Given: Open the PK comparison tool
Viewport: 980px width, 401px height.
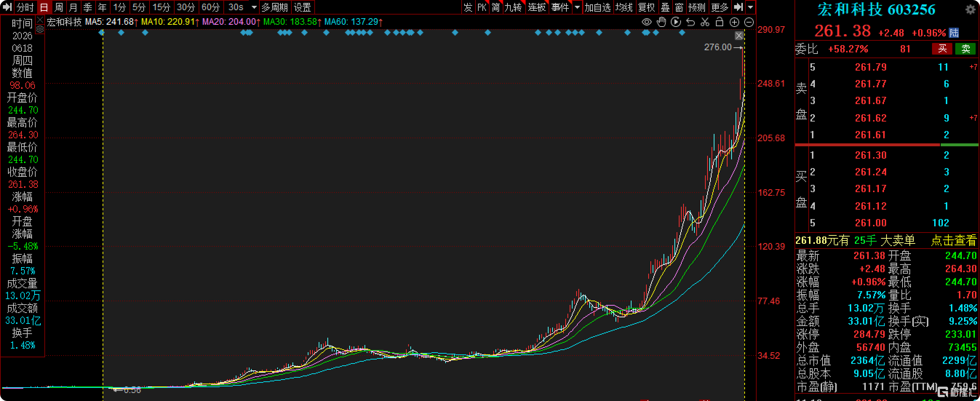Looking at the screenshot, I should click(482, 7).
